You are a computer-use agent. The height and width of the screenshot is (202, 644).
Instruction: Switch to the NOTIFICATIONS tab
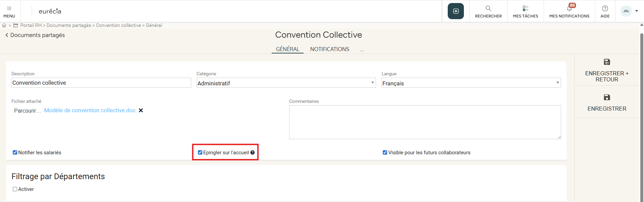(x=330, y=49)
